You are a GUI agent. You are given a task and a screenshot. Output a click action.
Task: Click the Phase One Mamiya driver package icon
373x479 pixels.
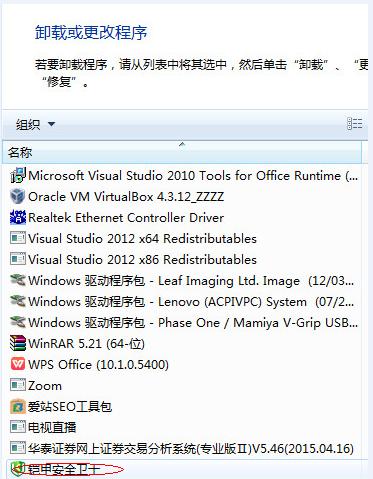pos(18,322)
